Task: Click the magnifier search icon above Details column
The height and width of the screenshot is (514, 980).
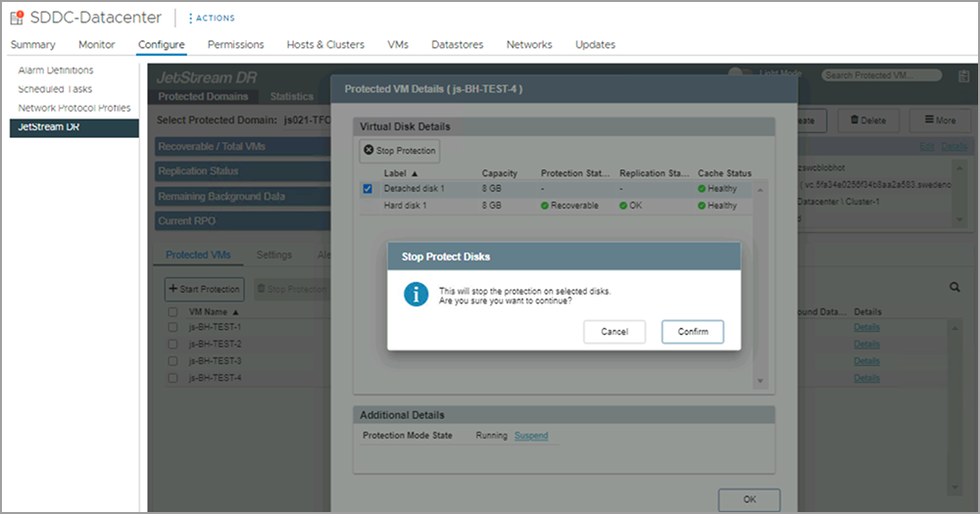Action: point(955,288)
